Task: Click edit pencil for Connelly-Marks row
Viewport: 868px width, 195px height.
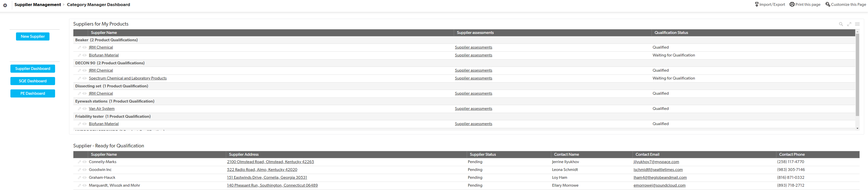Action: point(79,162)
